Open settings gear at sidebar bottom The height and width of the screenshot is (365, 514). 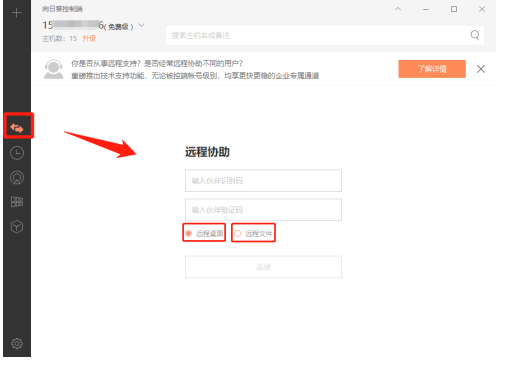click(x=17, y=343)
